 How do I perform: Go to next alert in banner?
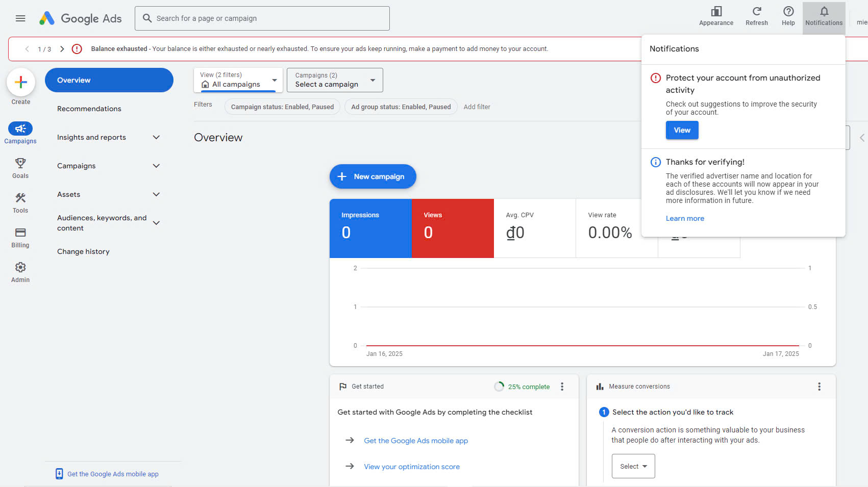click(62, 49)
